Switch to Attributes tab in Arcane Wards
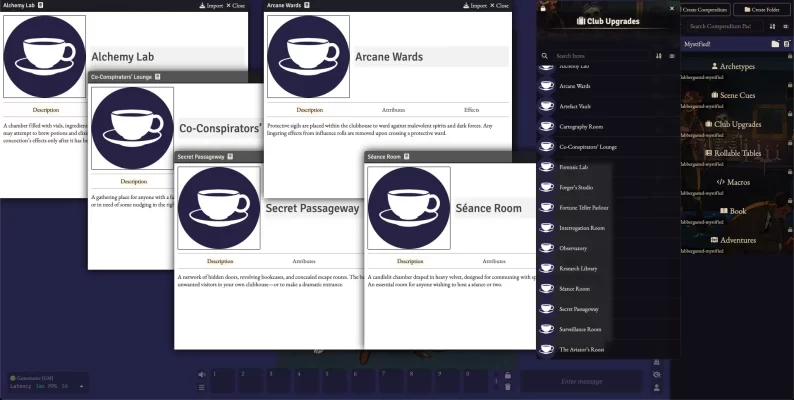794x400 pixels. (x=393, y=110)
